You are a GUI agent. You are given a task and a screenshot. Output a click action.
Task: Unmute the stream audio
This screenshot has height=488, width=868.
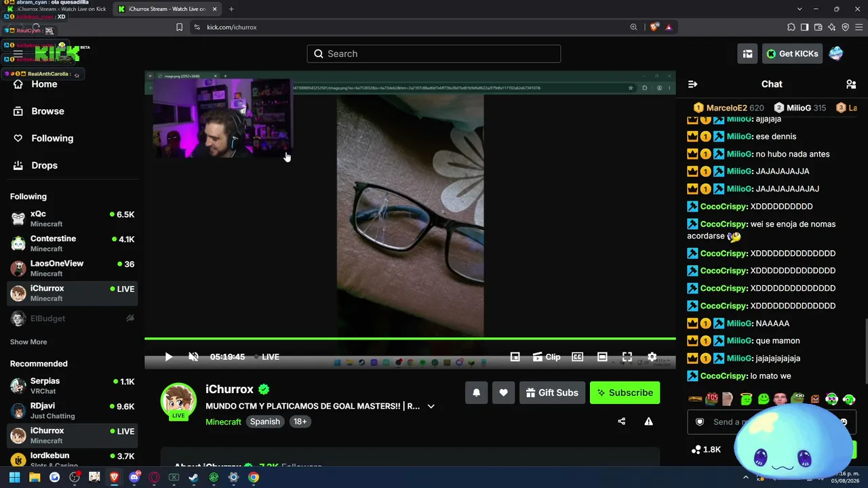pos(193,357)
